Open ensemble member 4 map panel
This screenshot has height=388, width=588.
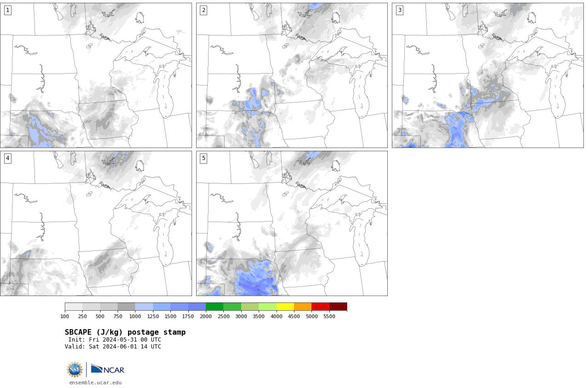pyautogui.click(x=96, y=223)
